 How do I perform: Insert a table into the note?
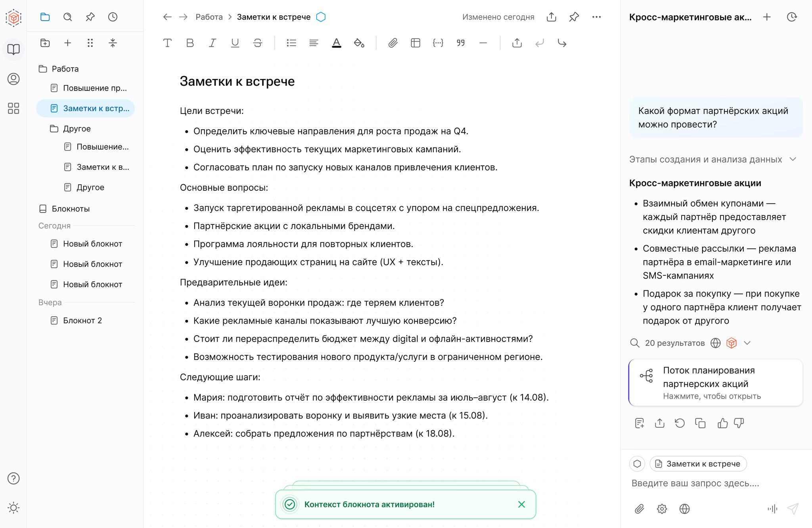(415, 43)
